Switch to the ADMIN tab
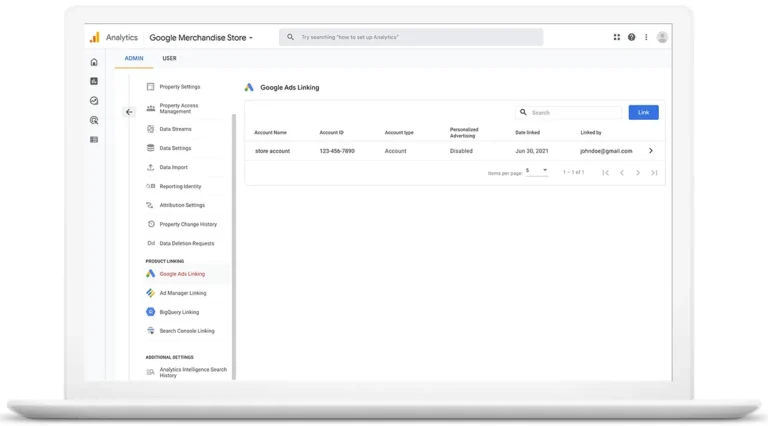The height and width of the screenshot is (426, 768). tap(134, 58)
